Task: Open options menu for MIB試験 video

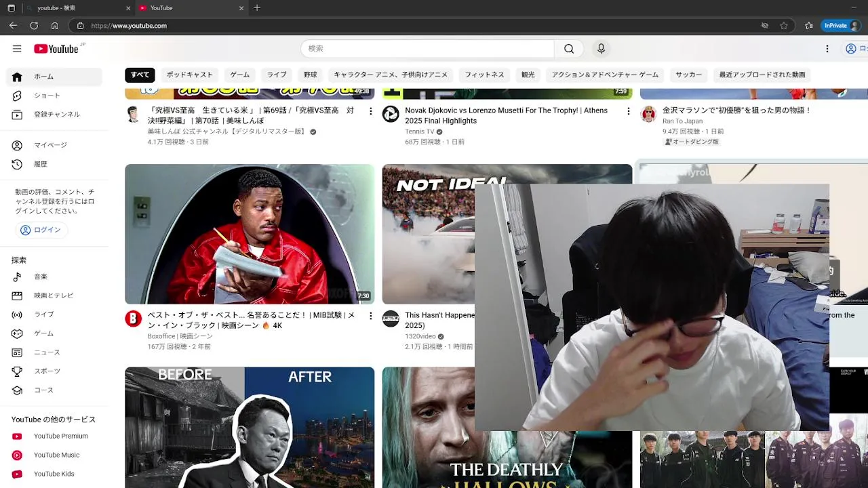Action: pos(370,316)
